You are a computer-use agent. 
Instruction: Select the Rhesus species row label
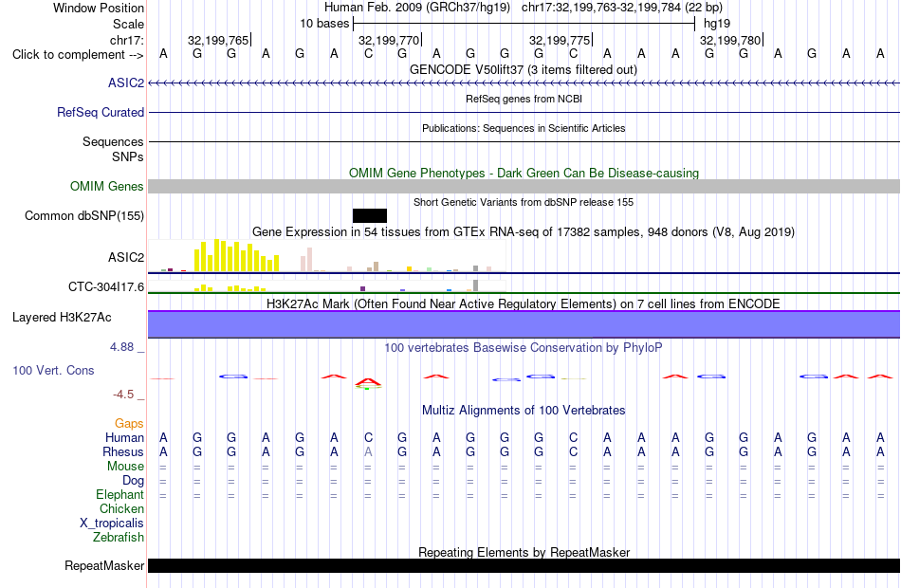[123, 452]
